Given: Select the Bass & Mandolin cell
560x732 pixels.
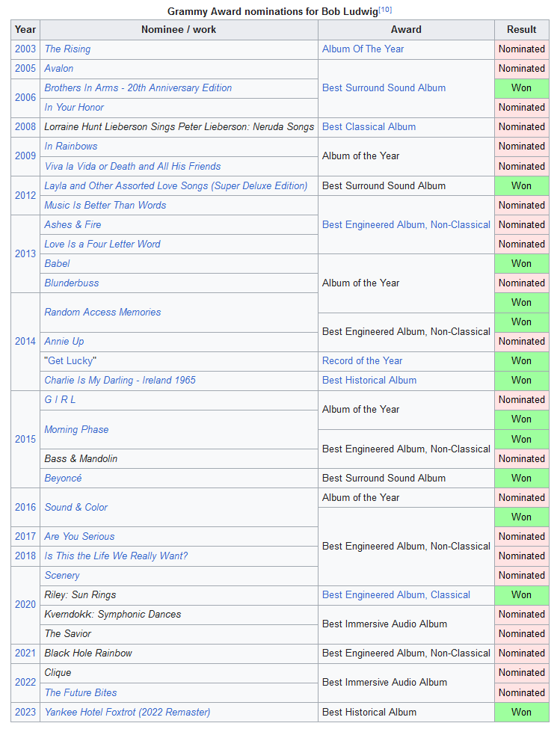Looking at the screenshot, I should click(179, 459).
